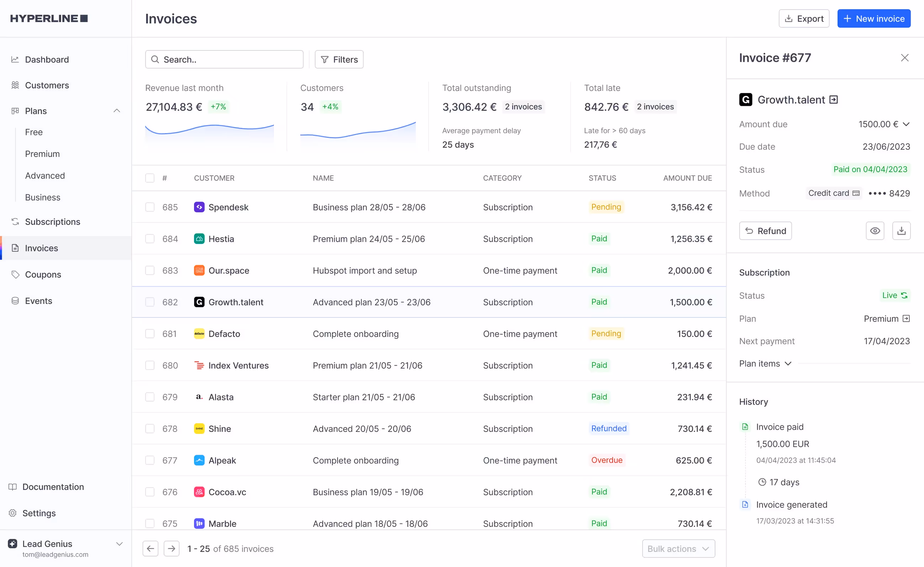Open the Dashboard from the sidebar
Image resolution: width=924 pixels, height=567 pixels.
pos(47,59)
